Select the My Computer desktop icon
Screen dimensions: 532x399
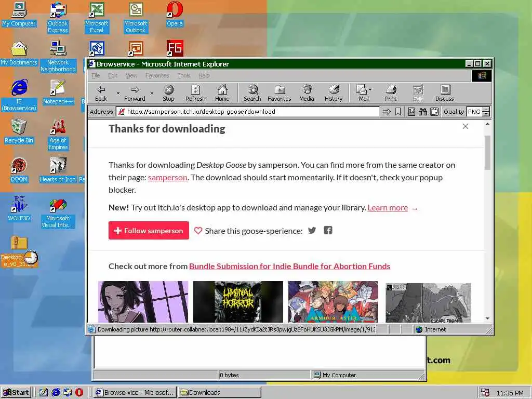click(x=19, y=15)
